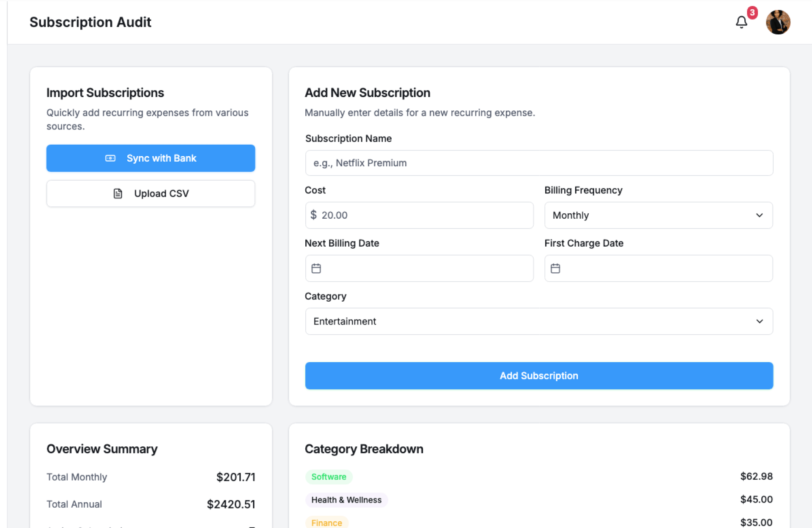Select the Health & Wellness tag

[346, 500]
